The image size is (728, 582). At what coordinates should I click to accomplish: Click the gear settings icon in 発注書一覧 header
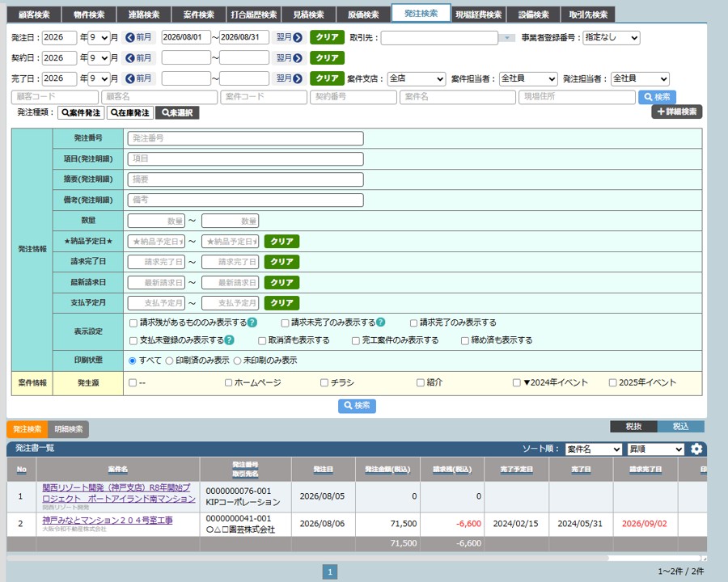(x=696, y=449)
